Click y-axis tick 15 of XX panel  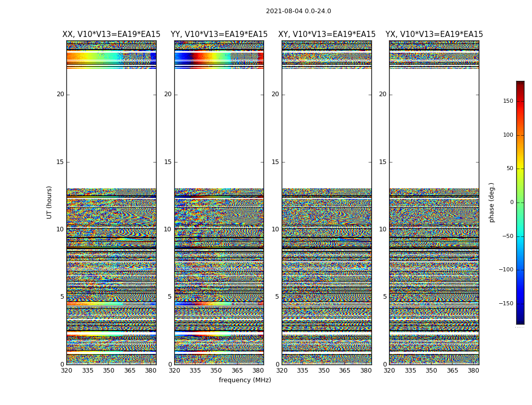[60, 162]
